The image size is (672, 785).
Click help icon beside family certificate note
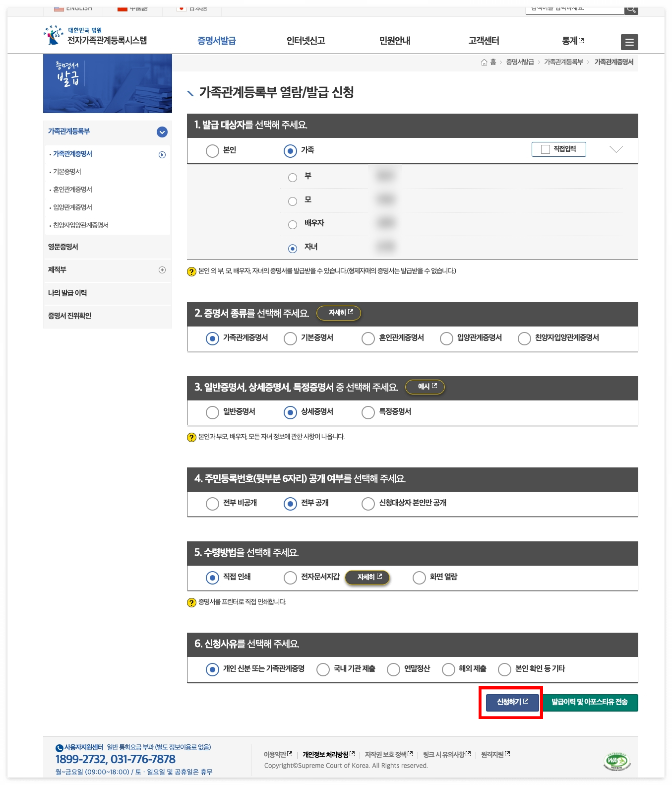pos(191,271)
